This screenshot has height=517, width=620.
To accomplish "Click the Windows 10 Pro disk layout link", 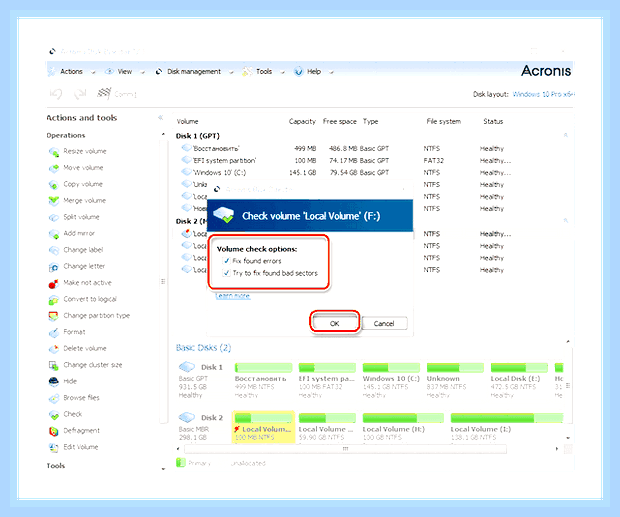I will click(x=543, y=94).
